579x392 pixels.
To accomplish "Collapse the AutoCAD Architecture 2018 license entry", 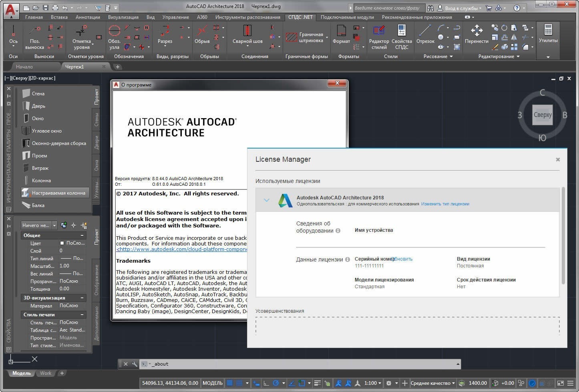I will click(x=267, y=200).
